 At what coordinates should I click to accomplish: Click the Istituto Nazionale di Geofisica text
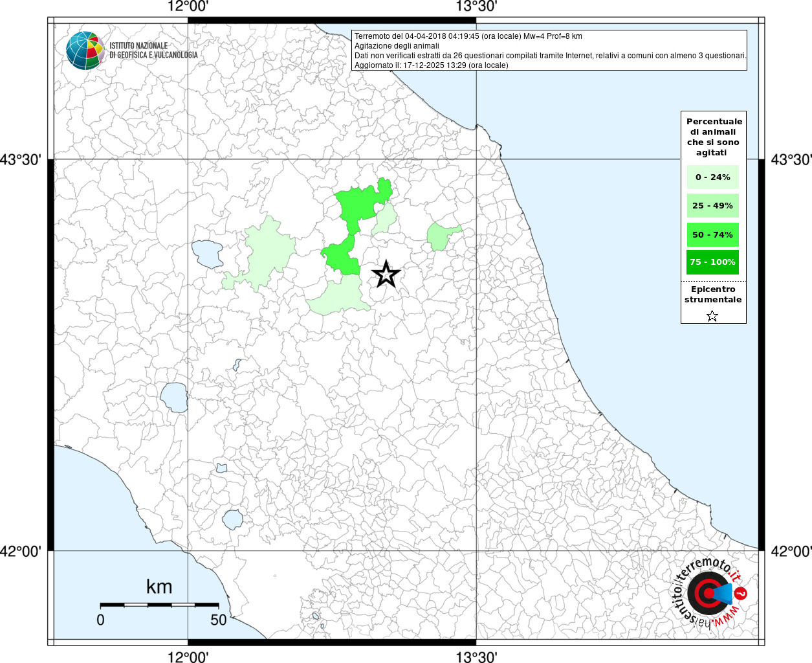[153, 51]
